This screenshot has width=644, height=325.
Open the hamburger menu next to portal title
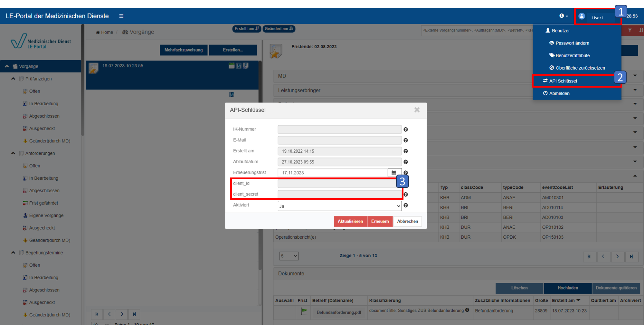point(121,16)
